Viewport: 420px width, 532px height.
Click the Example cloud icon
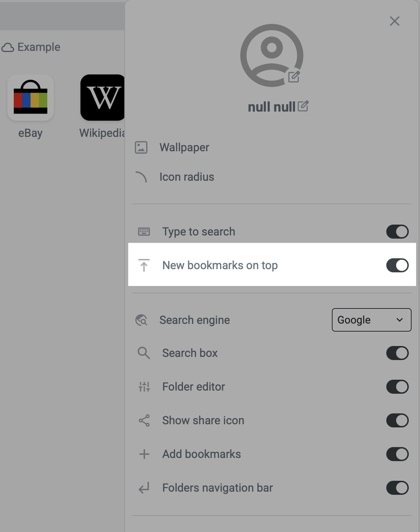point(7,47)
